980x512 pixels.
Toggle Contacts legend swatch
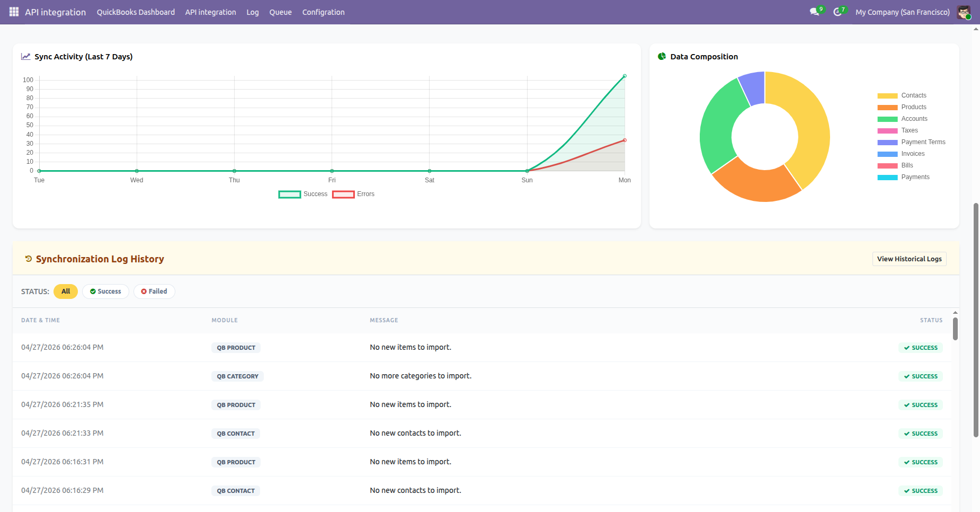pos(887,96)
